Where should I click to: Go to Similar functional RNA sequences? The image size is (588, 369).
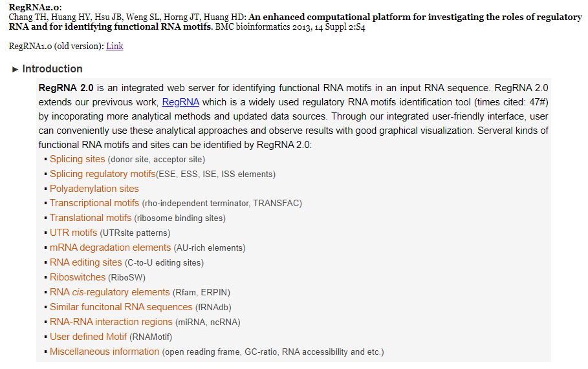[x=121, y=307]
